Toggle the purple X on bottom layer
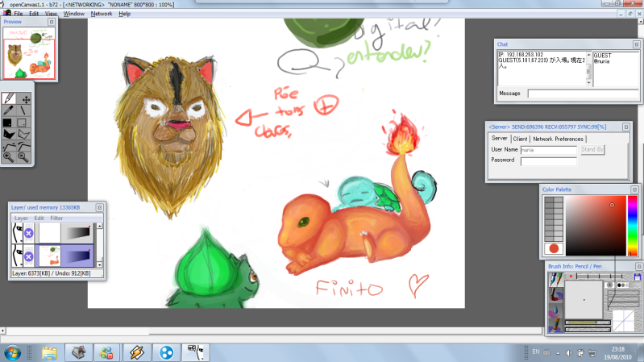The height and width of the screenshot is (362, 644). point(28,256)
